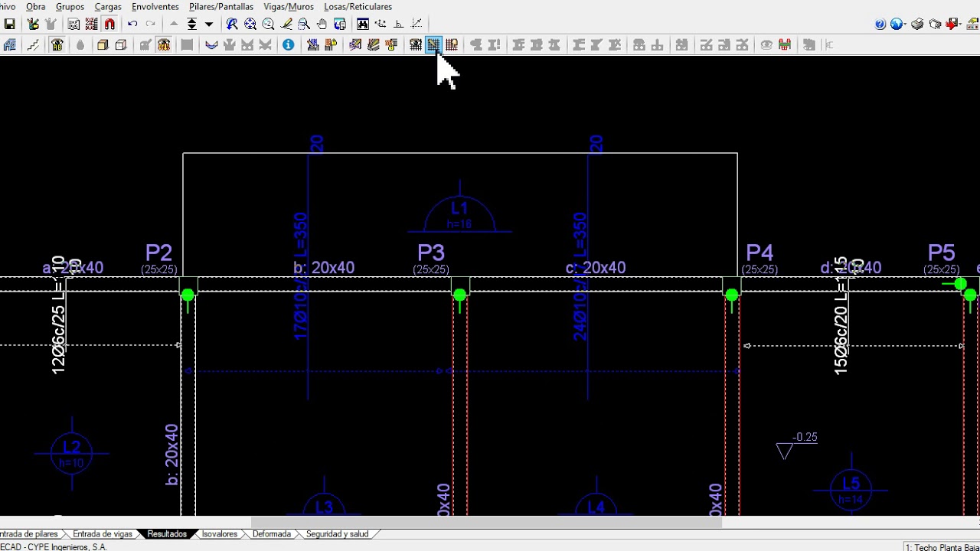Click the red pattern template icon
The width and height of the screenshot is (980, 551).
[x=91, y=24]
